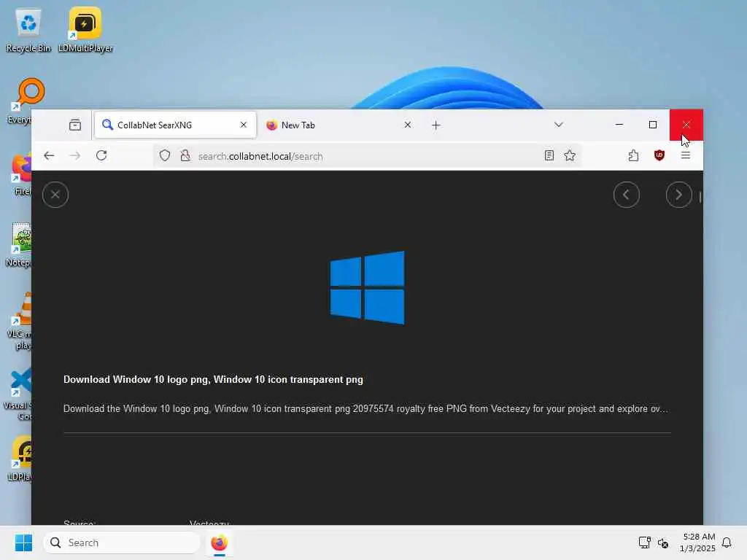The width and height of the screenshot is (747, 560).
Task: Expand the list all tabs dropdown
Action: (559, 125)
